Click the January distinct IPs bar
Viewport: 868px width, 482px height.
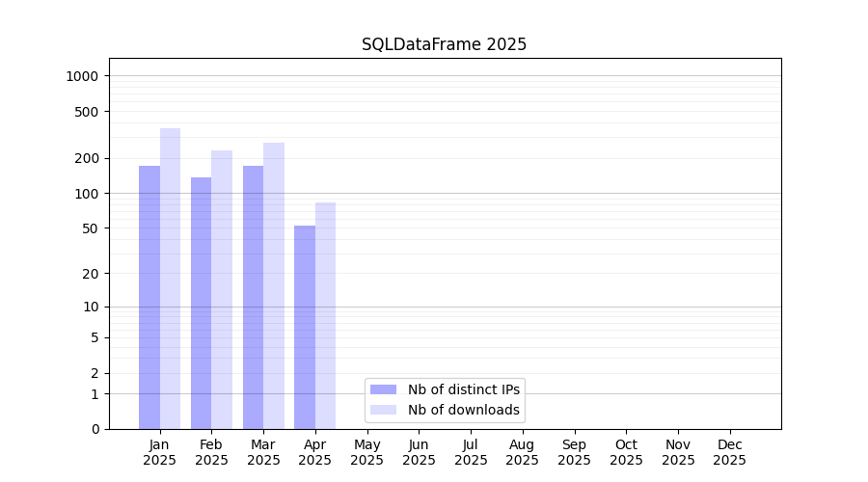coord(149,299)
